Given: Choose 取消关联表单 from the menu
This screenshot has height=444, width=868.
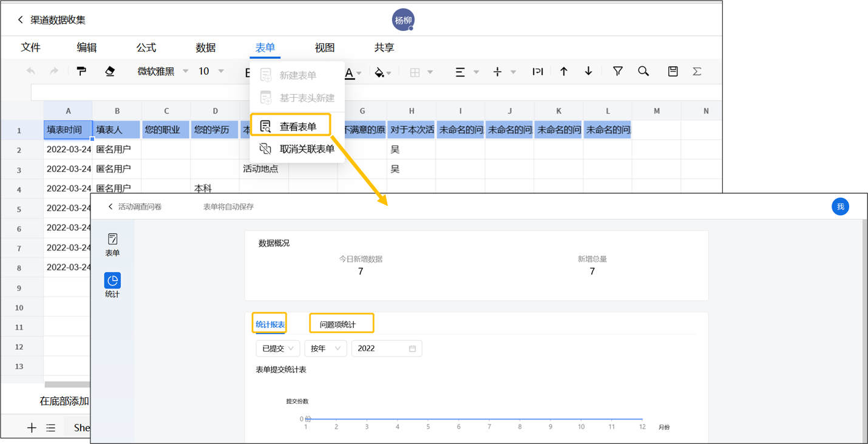Looking at the screenshot, I should tap(297, 149).
